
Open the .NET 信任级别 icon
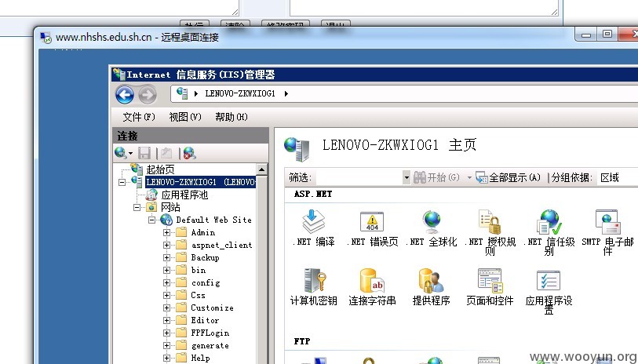coord(549,222)
